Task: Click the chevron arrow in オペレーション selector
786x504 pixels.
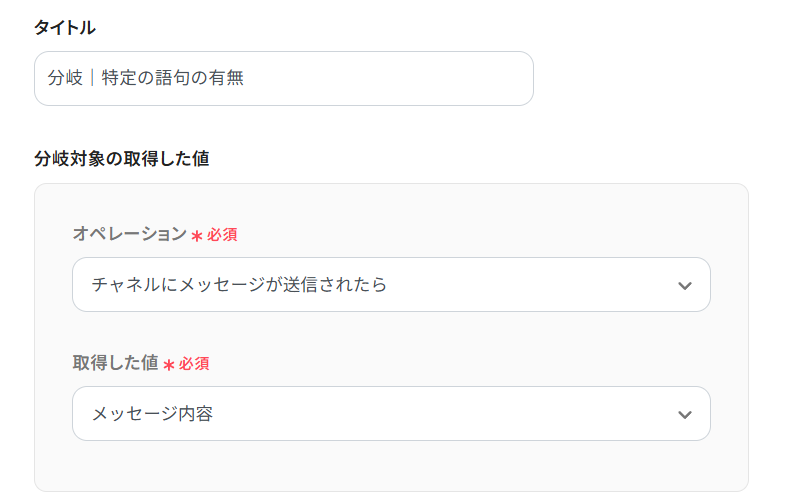Action: 684,286
